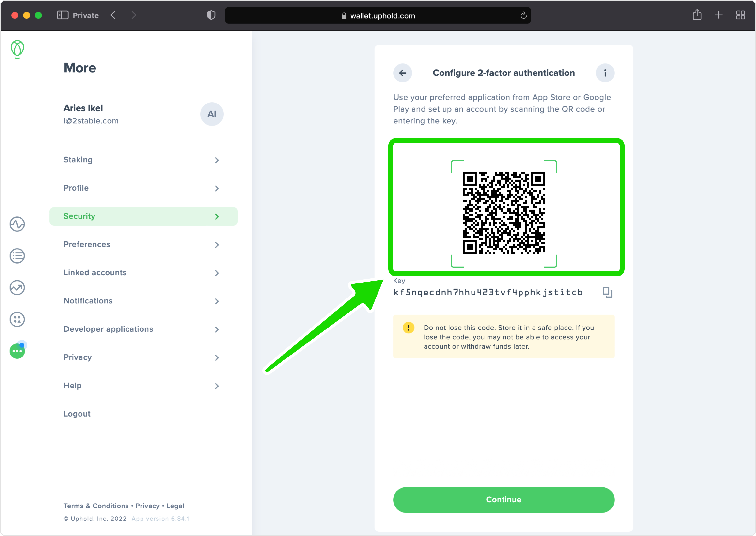Open the Notifications menu item

[144, 301]
